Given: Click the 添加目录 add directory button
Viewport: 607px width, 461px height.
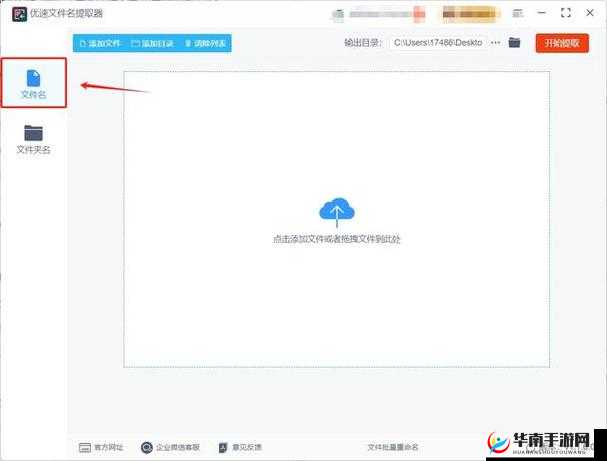Looking at the screenshot, I should pyautogui.click(x=153, y=43).
